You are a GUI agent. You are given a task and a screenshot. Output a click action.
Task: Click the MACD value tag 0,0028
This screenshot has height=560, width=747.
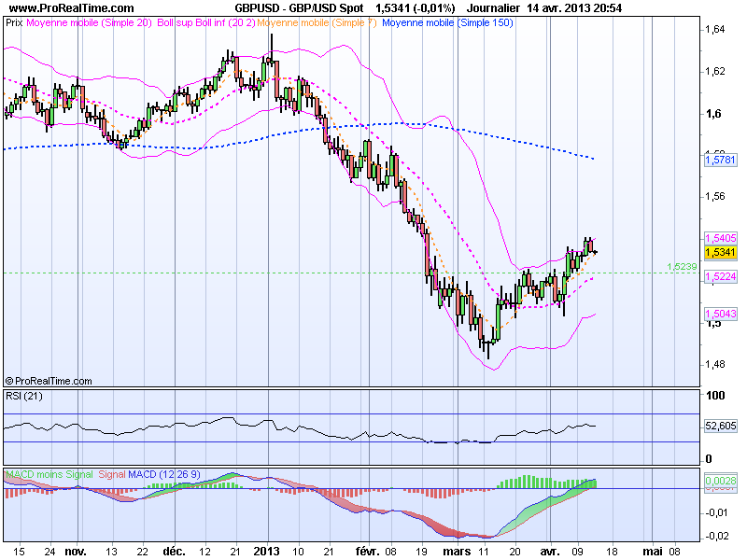tap(720, 481)
